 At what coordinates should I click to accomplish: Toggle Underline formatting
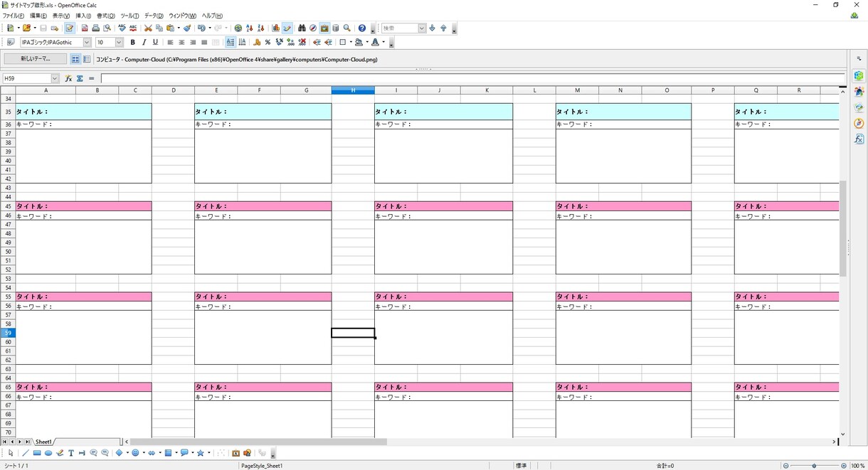coord(156,43)
